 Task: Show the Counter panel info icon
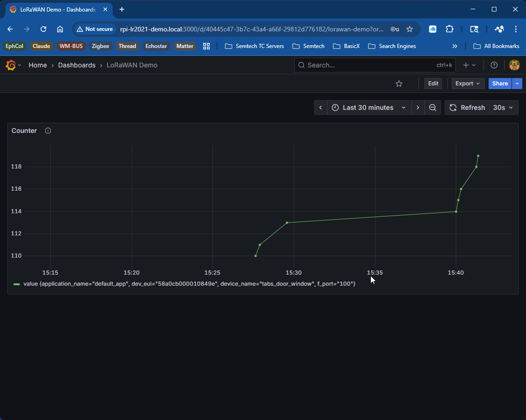(48, 131)
